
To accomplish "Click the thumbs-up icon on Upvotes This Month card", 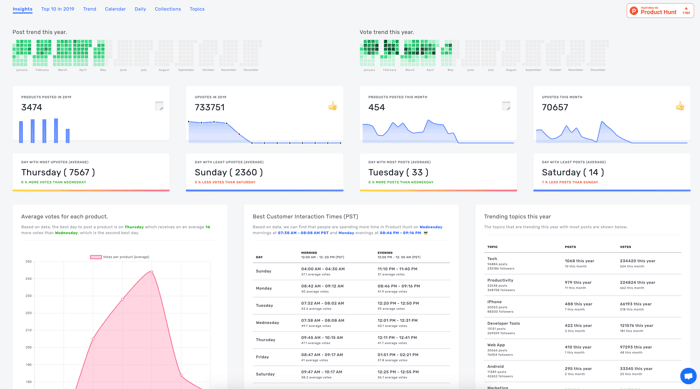I will [x=680, y=106].
